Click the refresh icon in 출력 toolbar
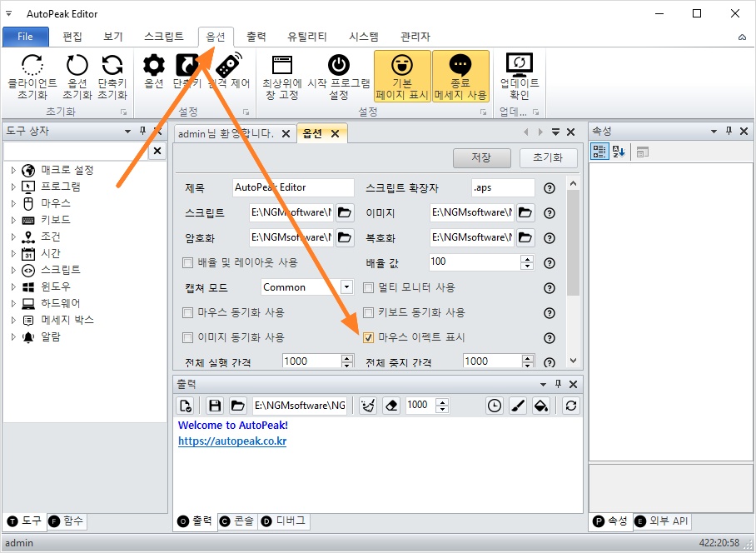Viewport: 756px width, 553px height. click(571, 406)
